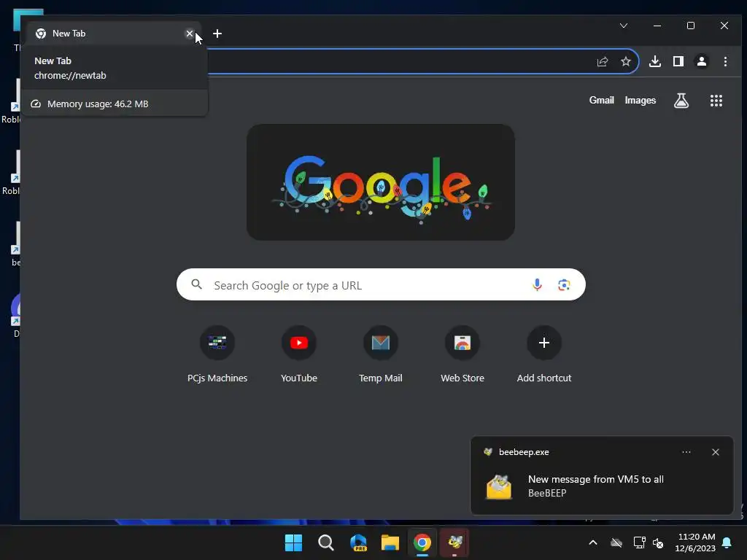Open the Images link

pos(640,100)
